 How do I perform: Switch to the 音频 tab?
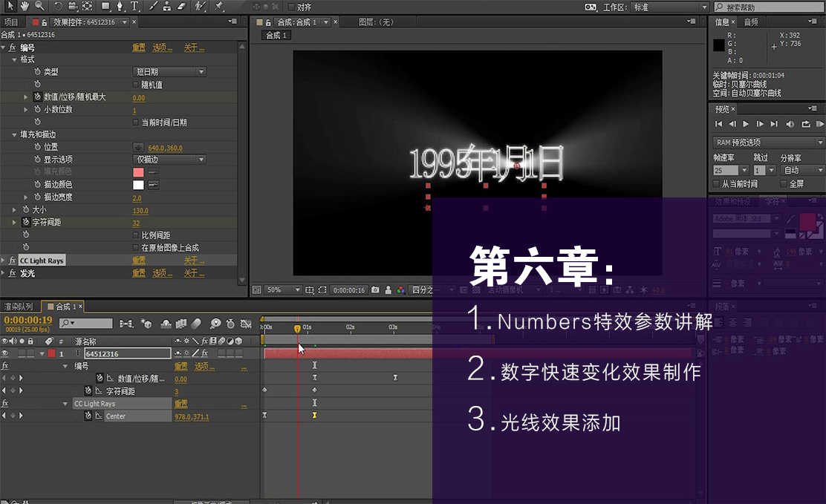pyautogui.click(x=751, y=22)
